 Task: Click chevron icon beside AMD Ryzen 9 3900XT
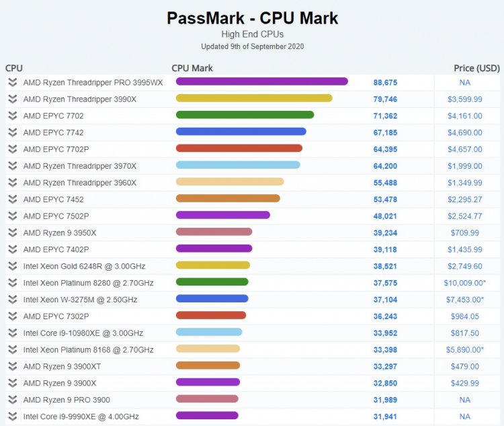(13, 367)
